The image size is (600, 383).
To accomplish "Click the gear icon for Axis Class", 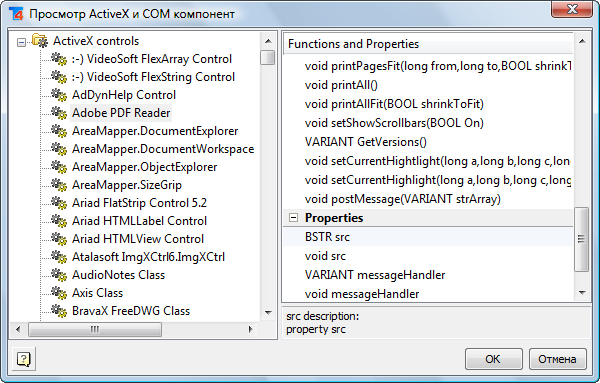I will pos(59,293).
